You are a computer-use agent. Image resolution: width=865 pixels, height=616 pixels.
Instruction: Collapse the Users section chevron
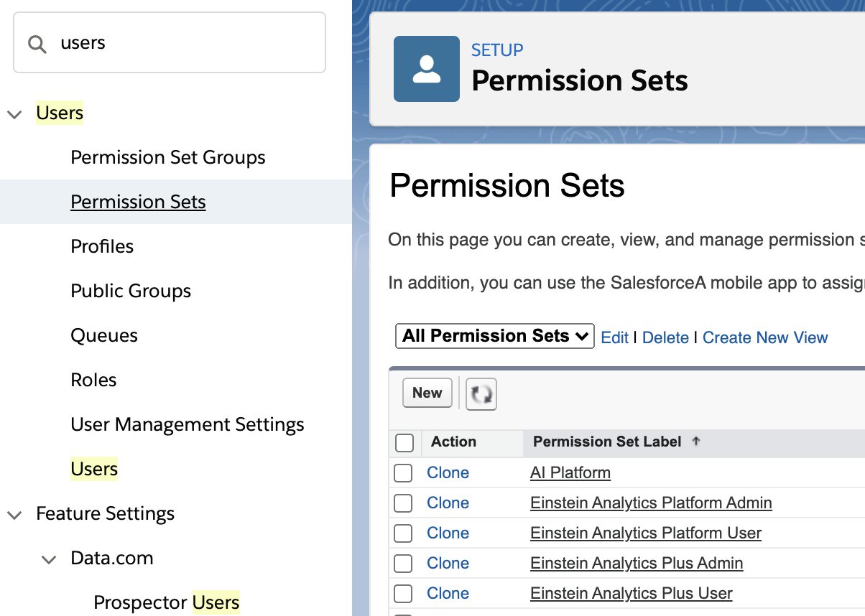click(14, 113)
